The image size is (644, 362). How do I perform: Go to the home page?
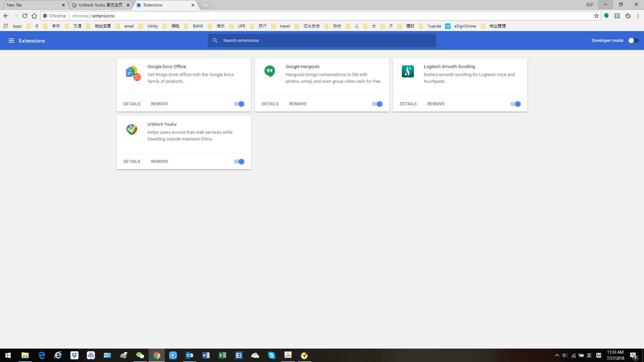(x=34, y=16)
